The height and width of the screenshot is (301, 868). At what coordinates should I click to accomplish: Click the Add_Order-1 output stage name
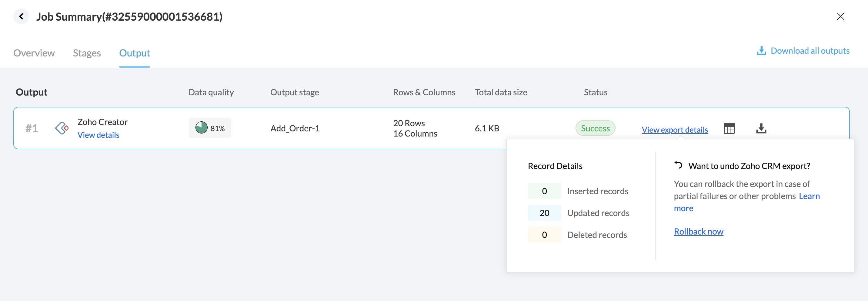point(295,128)
